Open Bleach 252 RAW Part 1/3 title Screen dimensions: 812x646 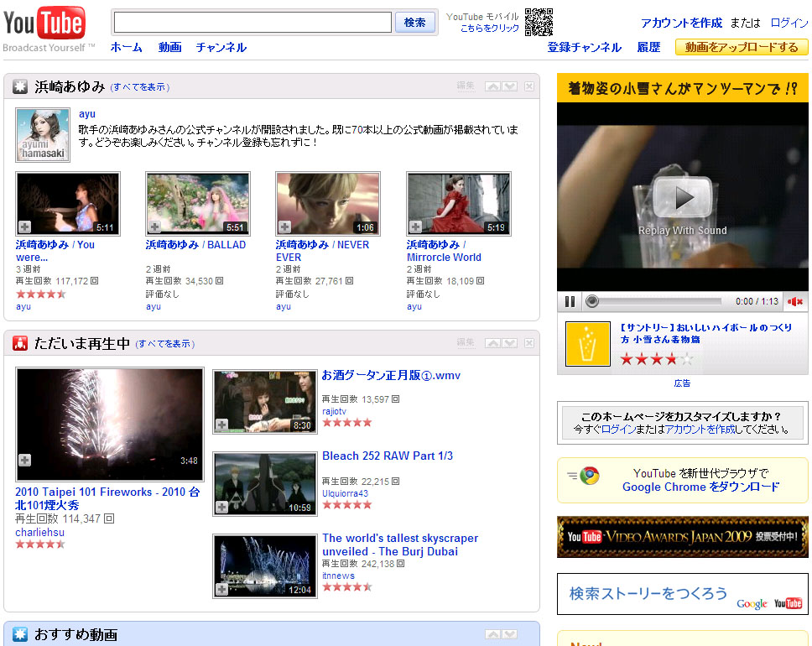388,456
